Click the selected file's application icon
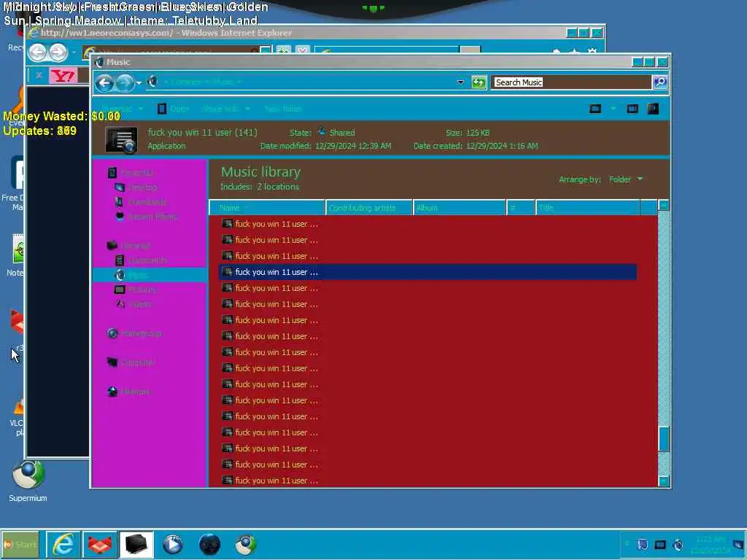This screenshot has height=560, width=747. (228, 272)
